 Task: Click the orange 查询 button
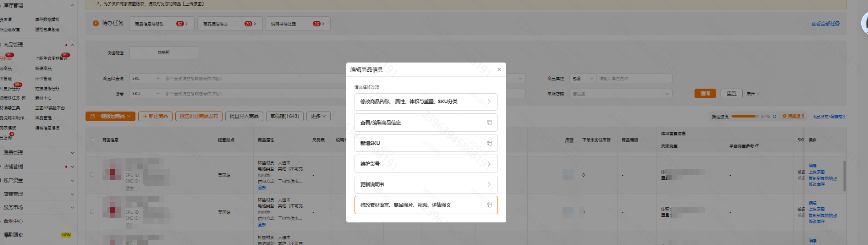tap(705, 93)
